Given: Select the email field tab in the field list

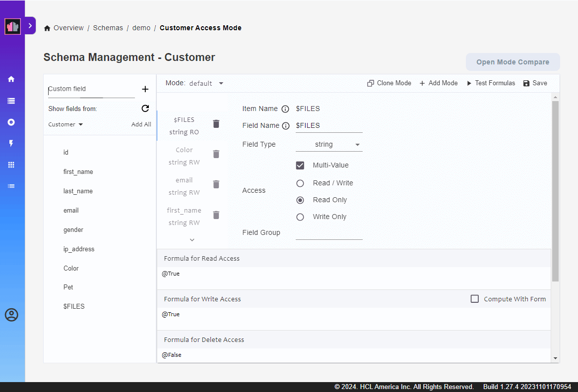Looking at the screenshot, I should pyautogui.click(x=184, y=186).
